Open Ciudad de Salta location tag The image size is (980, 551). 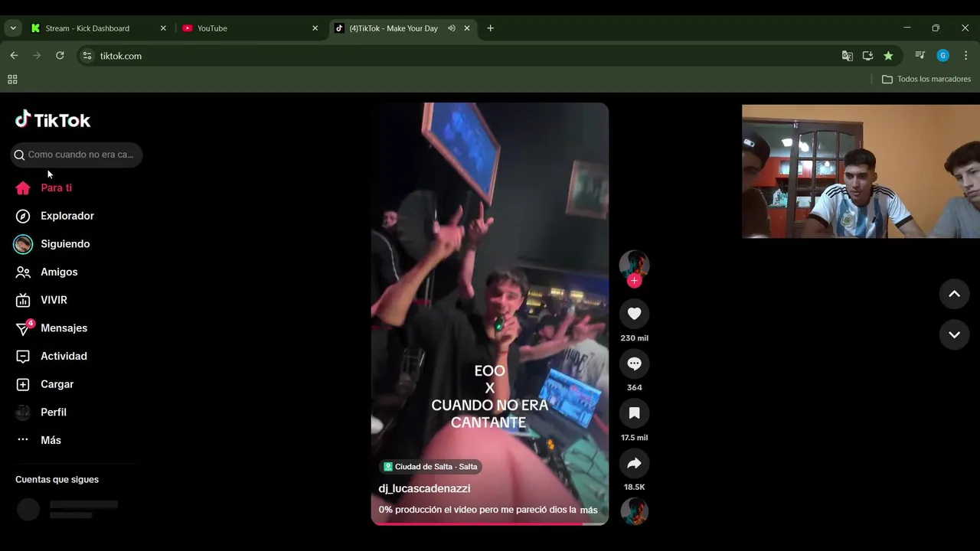(x=431, y=467)
